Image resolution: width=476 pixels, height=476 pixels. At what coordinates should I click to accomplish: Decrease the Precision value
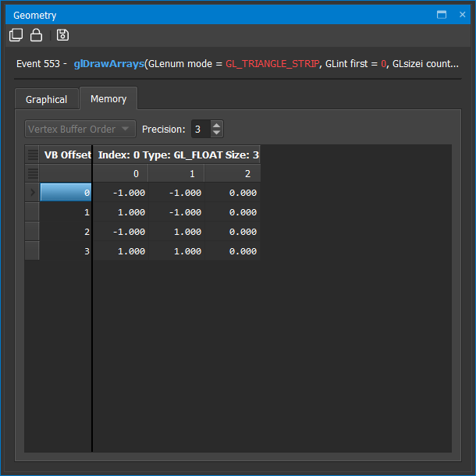(x=216, y=133)
